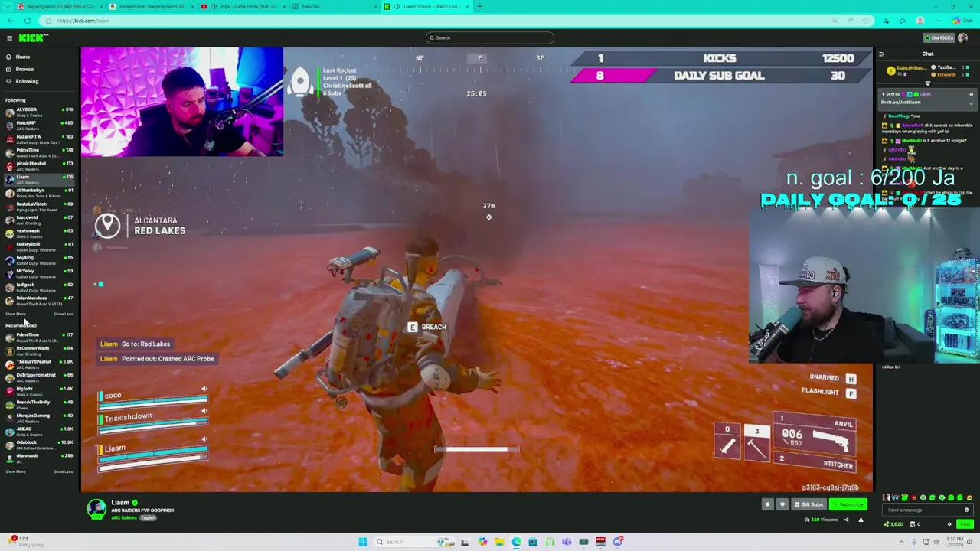The height and width of the screenshot is (551, 980).
Task: Click green Chat send button
Action: click(x=965, y=524)
